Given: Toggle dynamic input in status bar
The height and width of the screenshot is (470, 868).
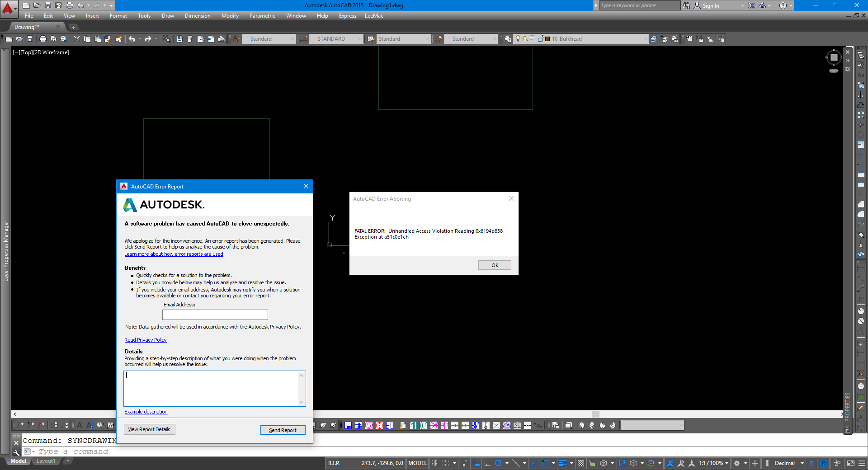Looking at the screenshot, I should pos(476,463).
